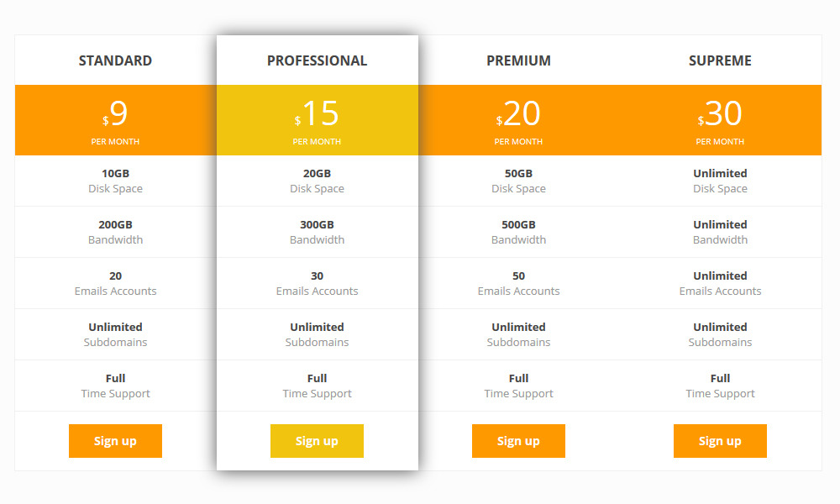The height and width of the screenshot is (504, 840).
Task: Select the $20 per month price
Action: (x=518, y=120)
